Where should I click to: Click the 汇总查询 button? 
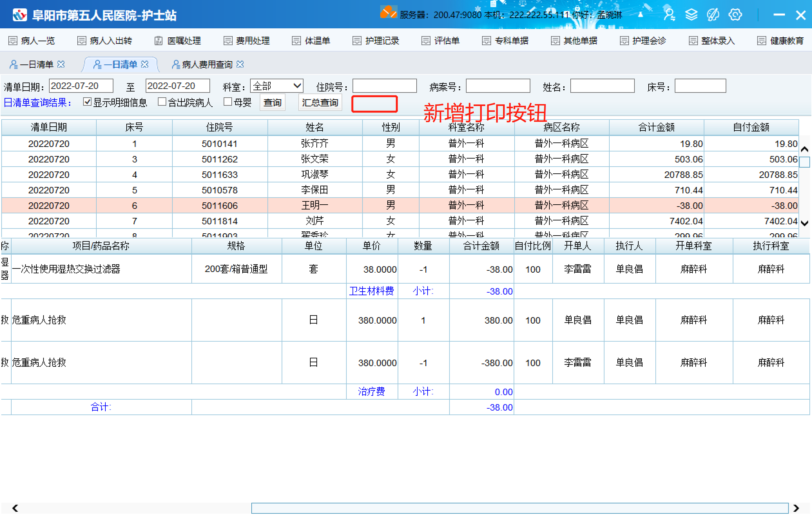[320, 102]
